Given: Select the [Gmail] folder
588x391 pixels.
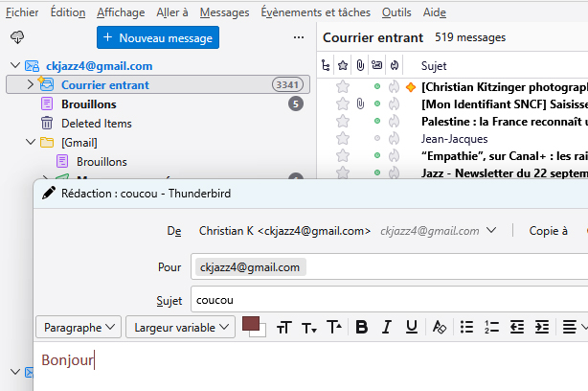Looking at the screenshot, I should pyautogui.click(x=79, y=143).
